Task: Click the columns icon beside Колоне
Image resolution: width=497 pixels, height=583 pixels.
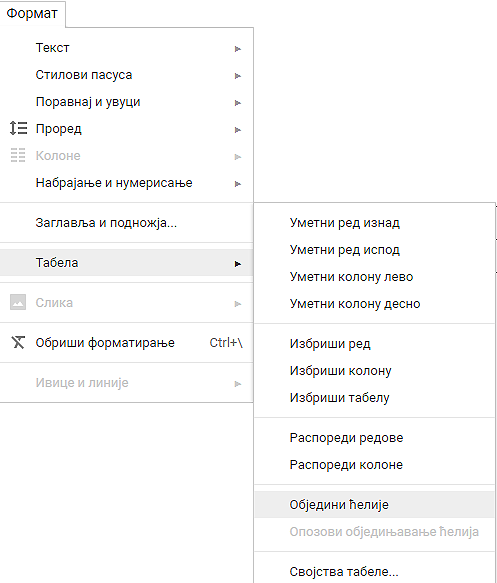Action: point(18,155)
